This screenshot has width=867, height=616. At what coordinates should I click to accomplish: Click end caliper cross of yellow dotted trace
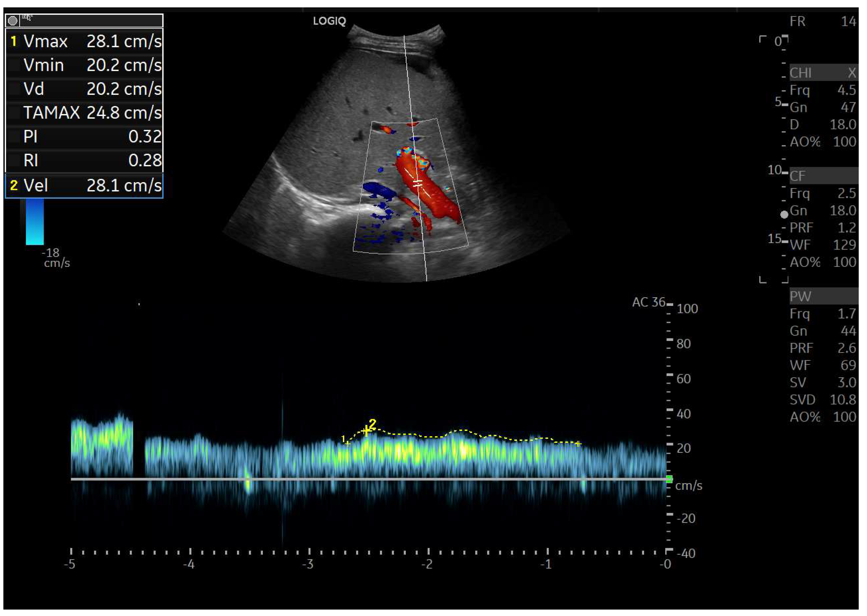578,443
